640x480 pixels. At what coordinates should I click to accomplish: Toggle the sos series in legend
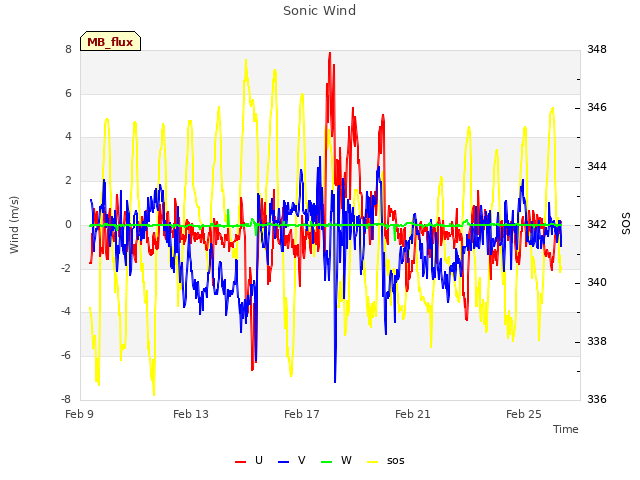click(x=386, y=460)
